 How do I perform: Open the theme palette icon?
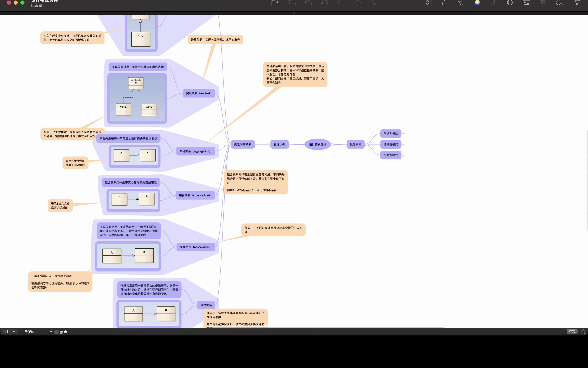click(461, 3)
